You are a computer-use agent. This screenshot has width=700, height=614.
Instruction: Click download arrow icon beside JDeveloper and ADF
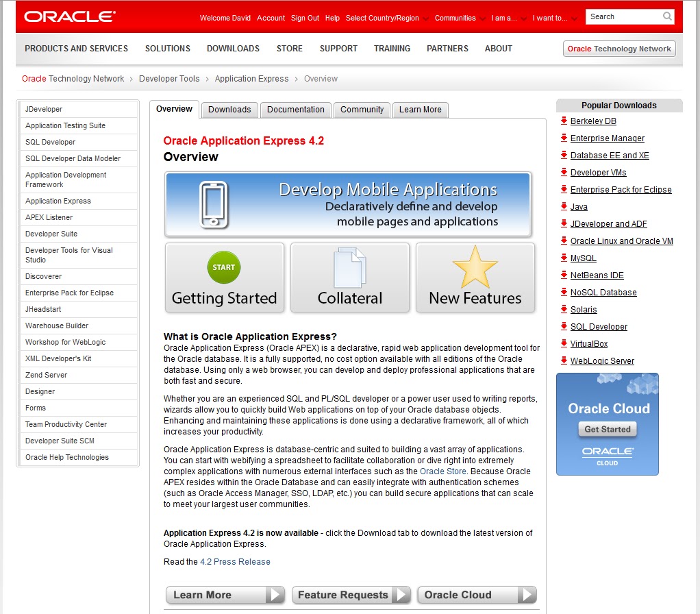pos(564,223)
